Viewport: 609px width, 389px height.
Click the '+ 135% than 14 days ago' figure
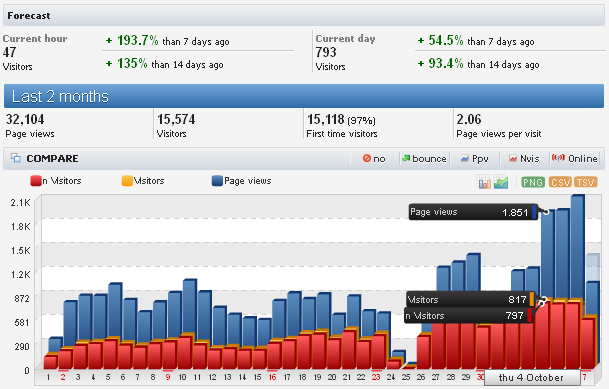coord(164,64)
